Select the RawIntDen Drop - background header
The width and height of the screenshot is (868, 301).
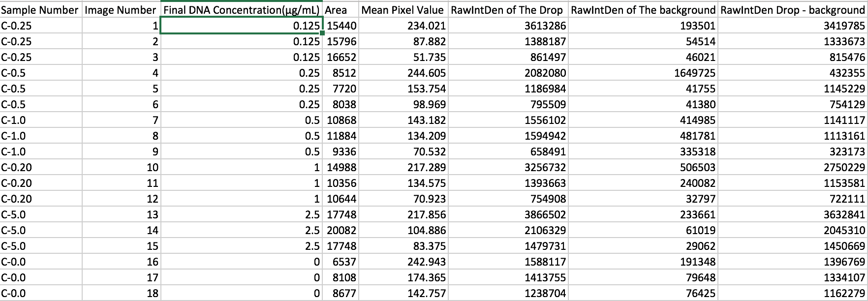click(792, 10)
